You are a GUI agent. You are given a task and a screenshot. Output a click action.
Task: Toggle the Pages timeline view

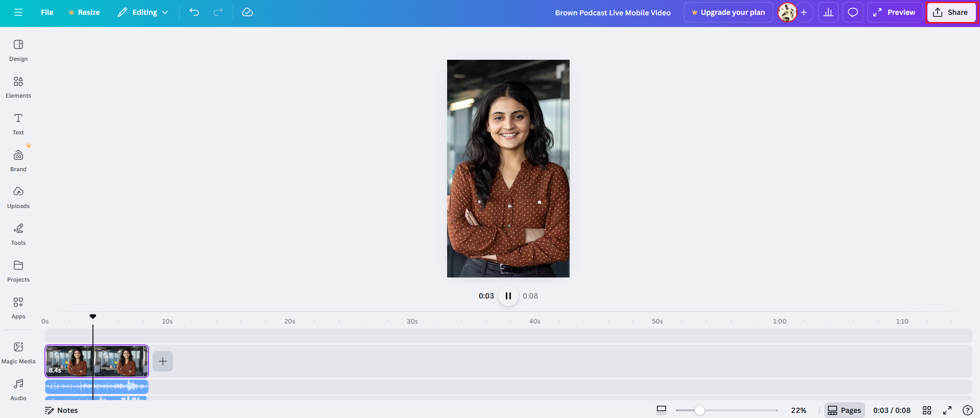tap(845, 410)
